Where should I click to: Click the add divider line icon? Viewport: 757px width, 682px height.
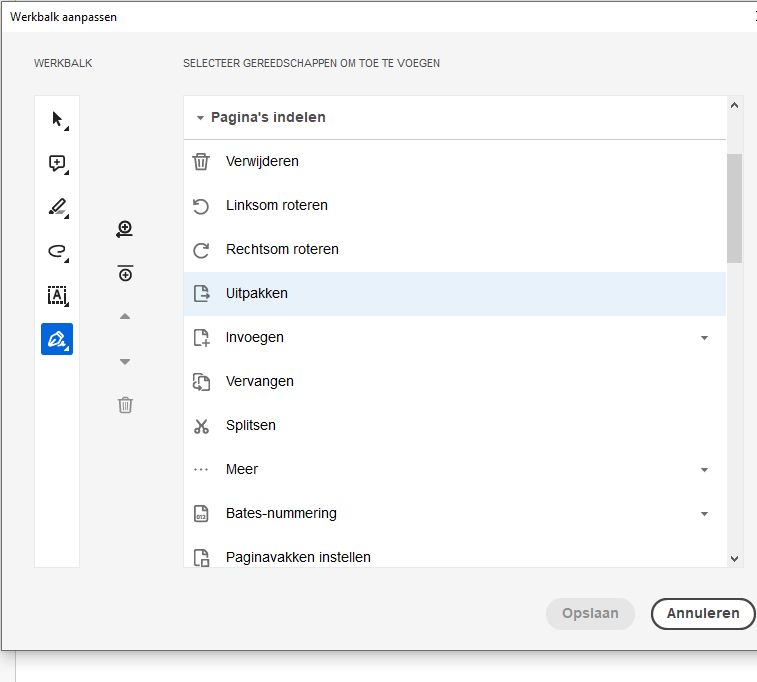tap(125, 273)
